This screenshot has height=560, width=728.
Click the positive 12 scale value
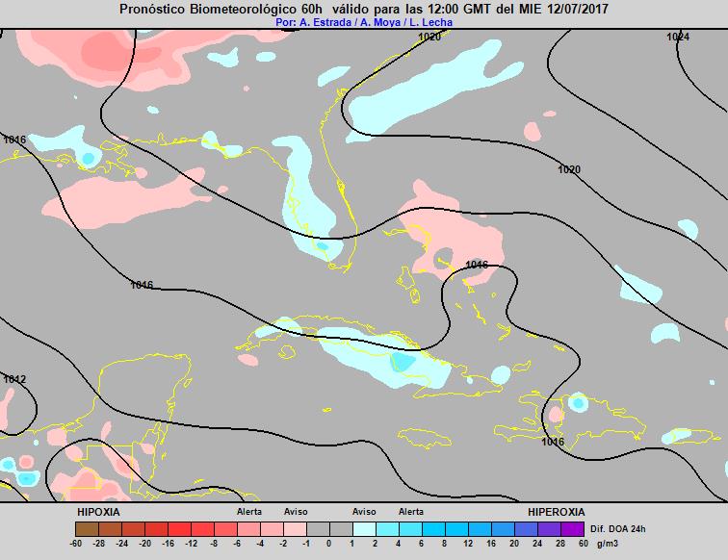tap(468, 544)
